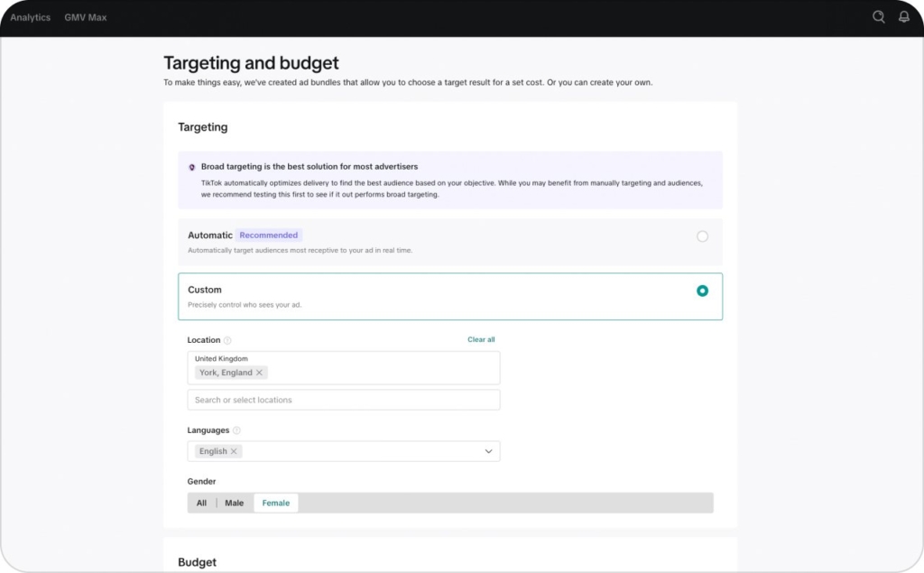Click the tip icon in the broad targeting banner

point(191,167)
